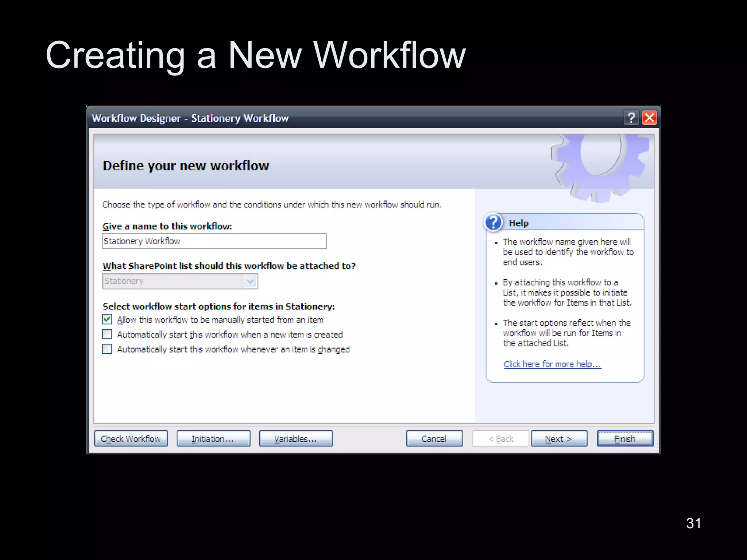Open the 'Click here for more help' link
747x560 pixels.
pyautogui.click(x=552, y=364)
